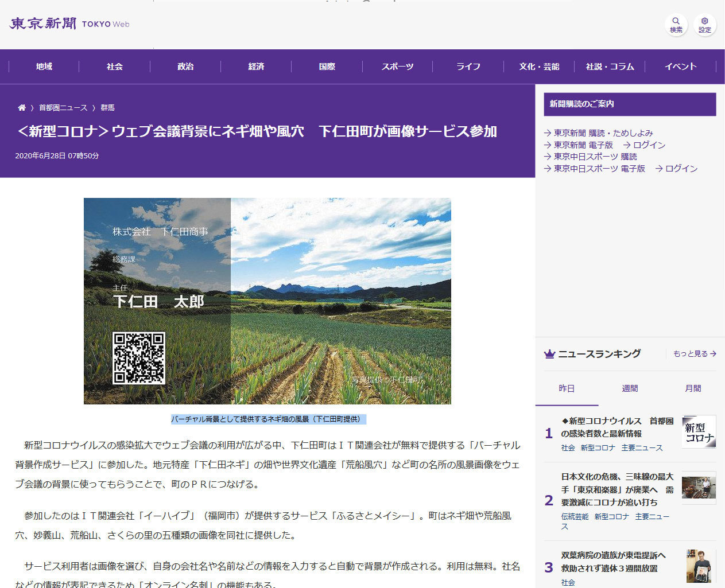The height and width of the screenshot is (588, 725).
Task: Click the home icon in breadcrumb
Action: pyautogui.click(x=22, y=107)
